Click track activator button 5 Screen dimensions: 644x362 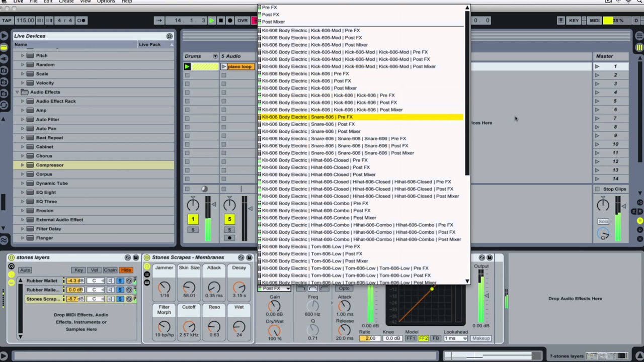coord(229,219)
